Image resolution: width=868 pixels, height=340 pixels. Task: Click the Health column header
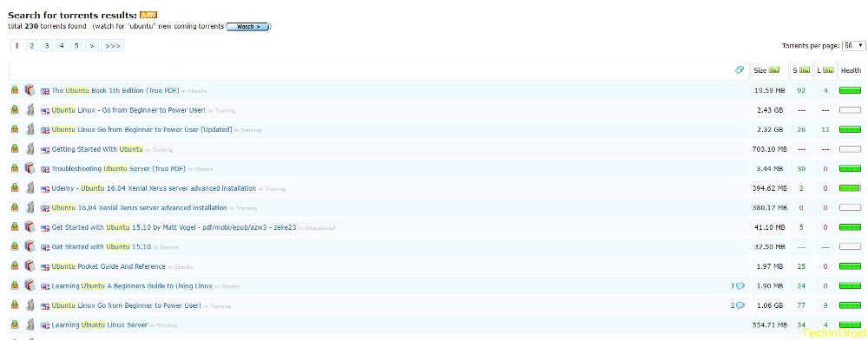(x=851, y=70)
